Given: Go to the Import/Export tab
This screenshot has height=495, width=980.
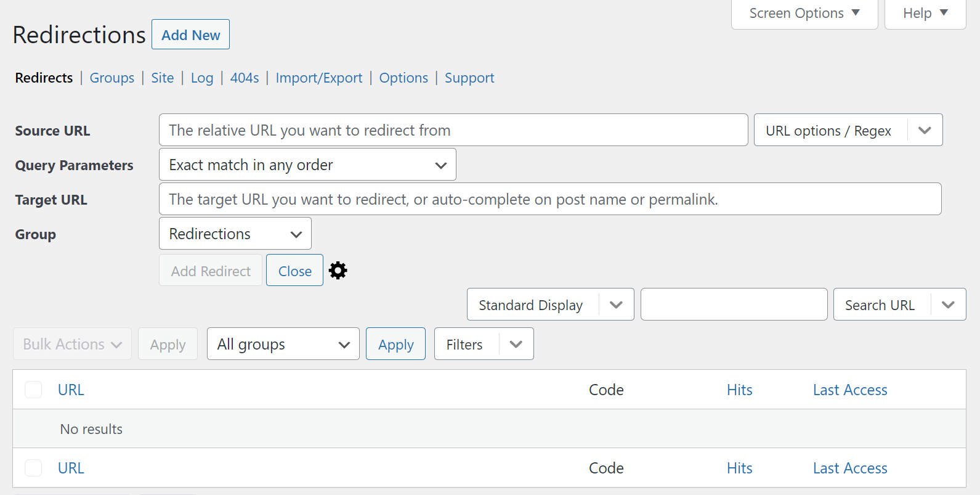Looking at the screenshot, I should 318,78.
